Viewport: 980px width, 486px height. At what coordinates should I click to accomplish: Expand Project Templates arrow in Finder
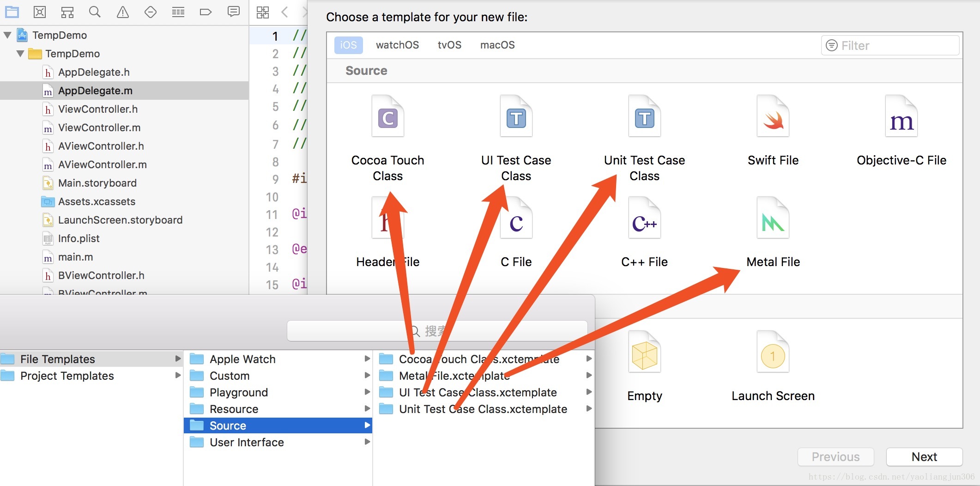pos(178,376)
